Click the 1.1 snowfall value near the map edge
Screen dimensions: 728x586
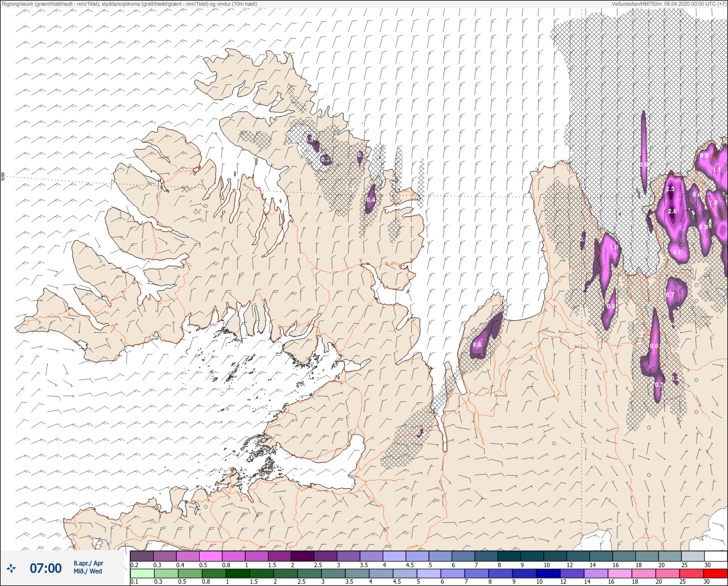click(x=717, y=170)
